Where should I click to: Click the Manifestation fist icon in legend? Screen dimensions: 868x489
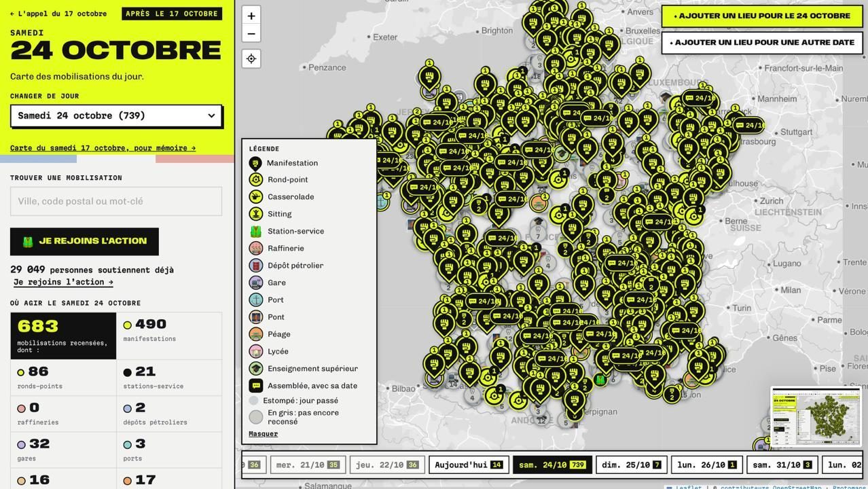255,163
